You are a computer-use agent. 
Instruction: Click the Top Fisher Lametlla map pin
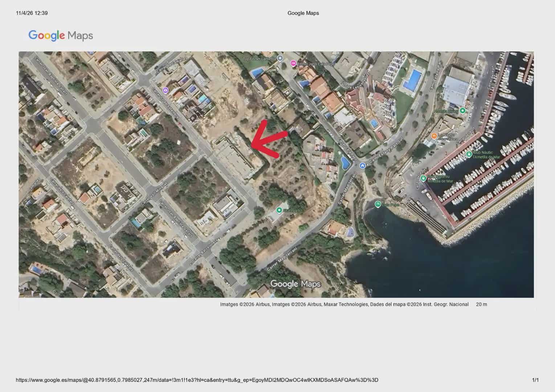pyautogui.click(x=280, y=59)
